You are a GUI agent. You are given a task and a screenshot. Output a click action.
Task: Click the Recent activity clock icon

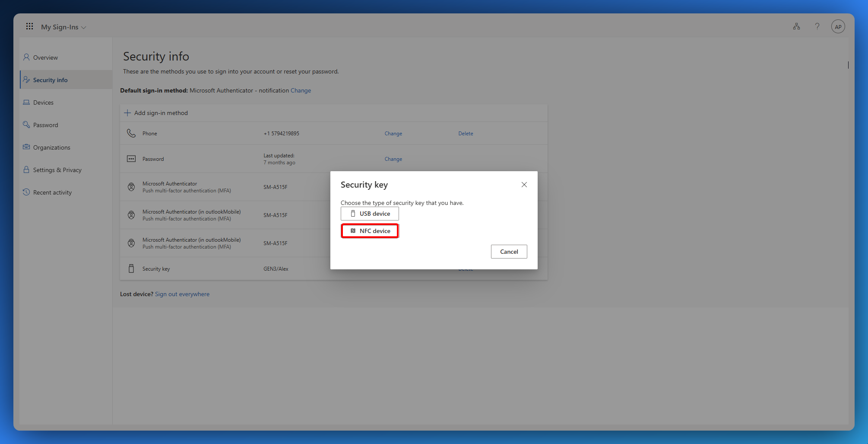click(26, 192)
